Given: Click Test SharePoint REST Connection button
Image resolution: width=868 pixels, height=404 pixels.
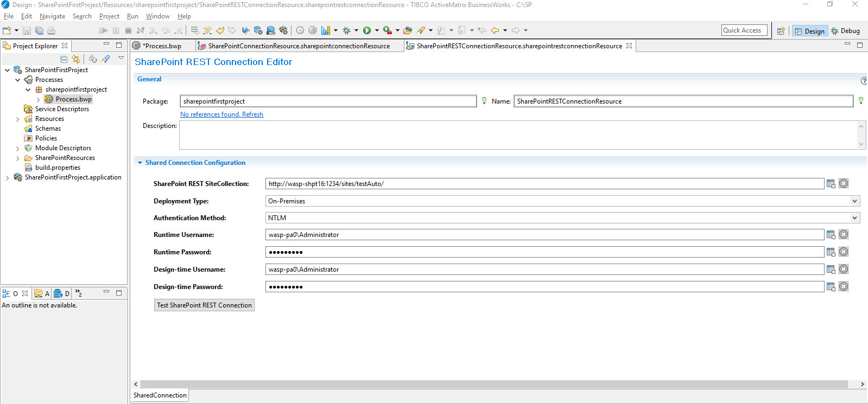Looking at the screenshot, I should coord(204,305).
